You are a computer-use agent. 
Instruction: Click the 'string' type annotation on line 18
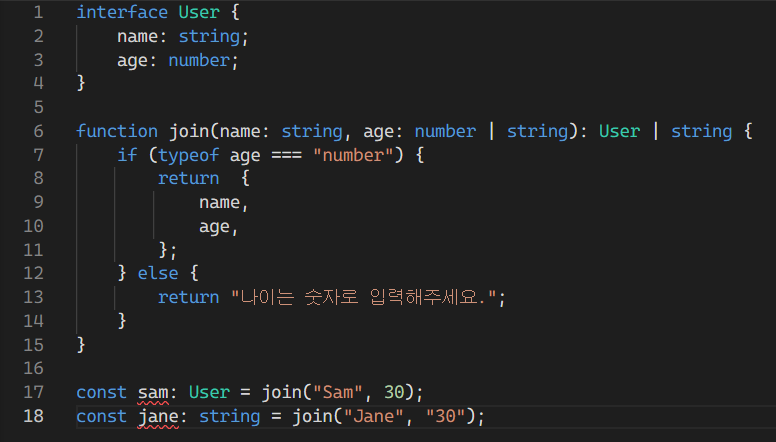pyautogui.click(x=230, y=417)
